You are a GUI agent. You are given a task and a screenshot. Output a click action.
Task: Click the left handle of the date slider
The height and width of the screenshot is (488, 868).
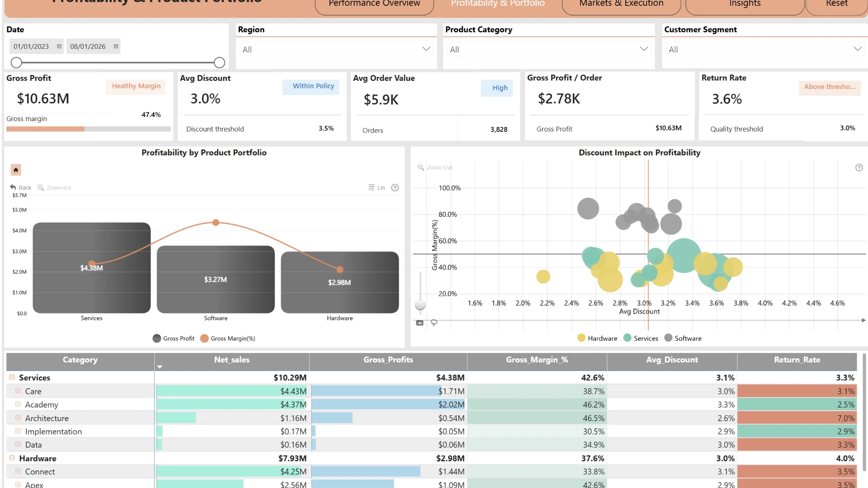tap(16, 62)
